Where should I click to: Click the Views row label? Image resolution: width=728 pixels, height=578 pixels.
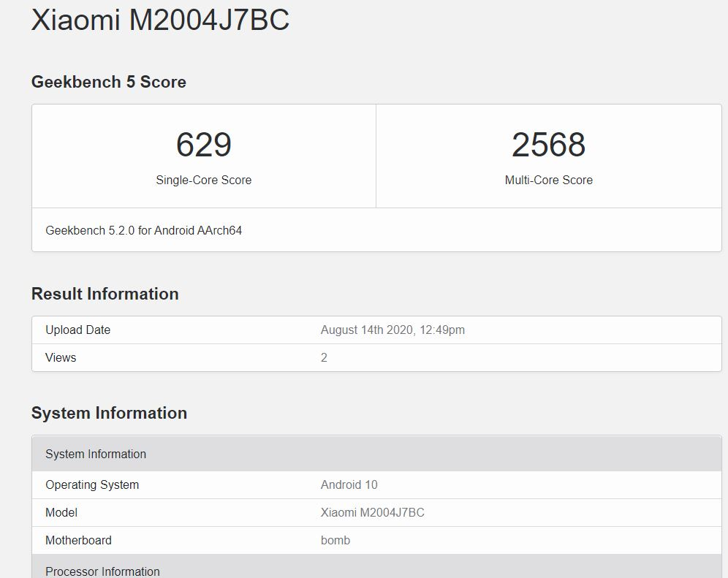tap(61, 357)
